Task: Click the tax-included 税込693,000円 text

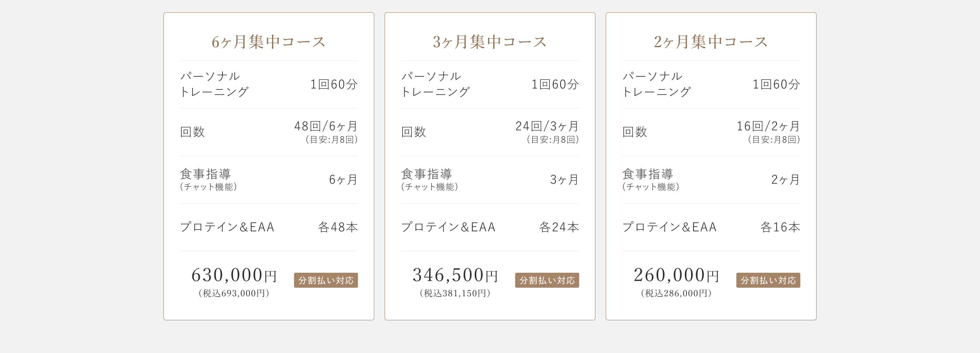Action: [234, 293]
